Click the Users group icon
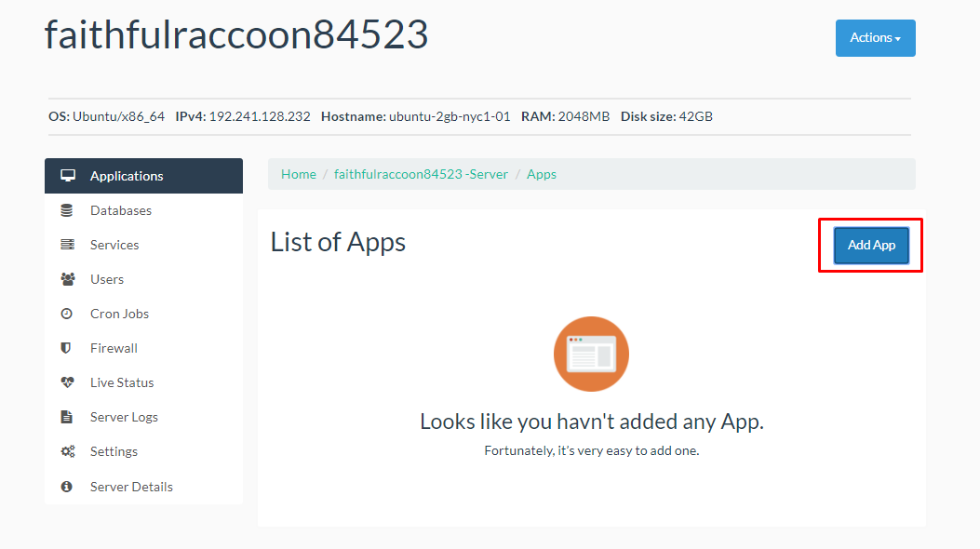The width and height of the screenshot is (980, 549). [x=66, y=278]
